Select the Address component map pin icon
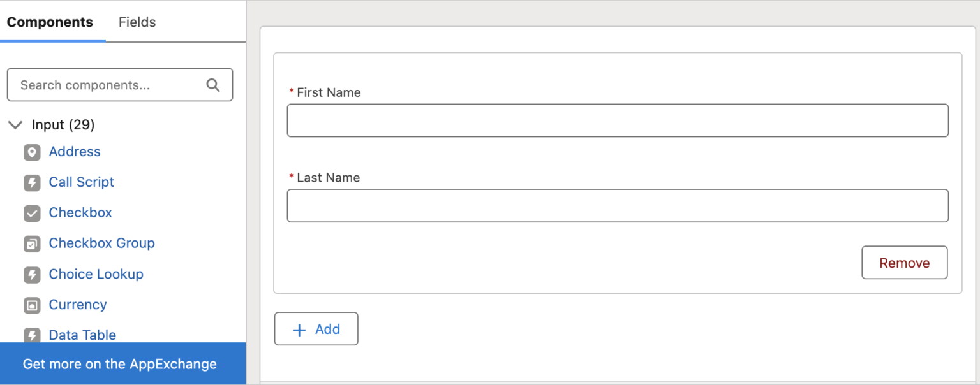Image resolution: width=980 pixels, height=385 pixels. [x=32, y=152]
